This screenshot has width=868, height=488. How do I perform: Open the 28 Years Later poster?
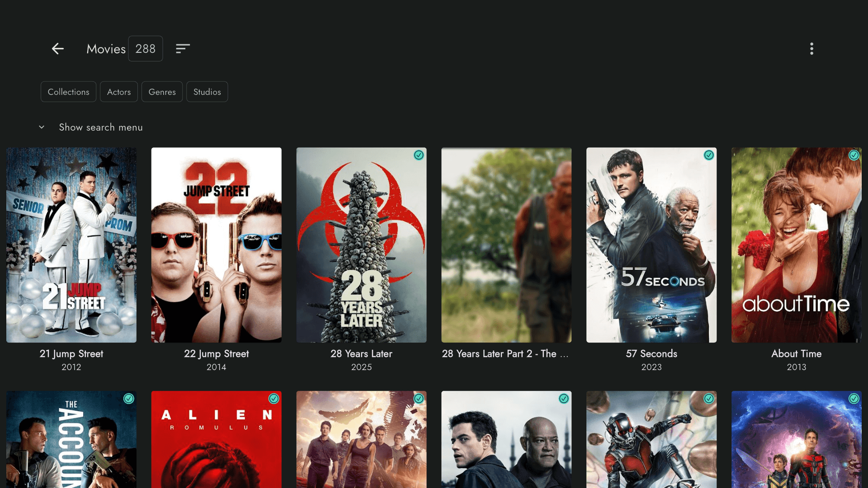(362, 245)
